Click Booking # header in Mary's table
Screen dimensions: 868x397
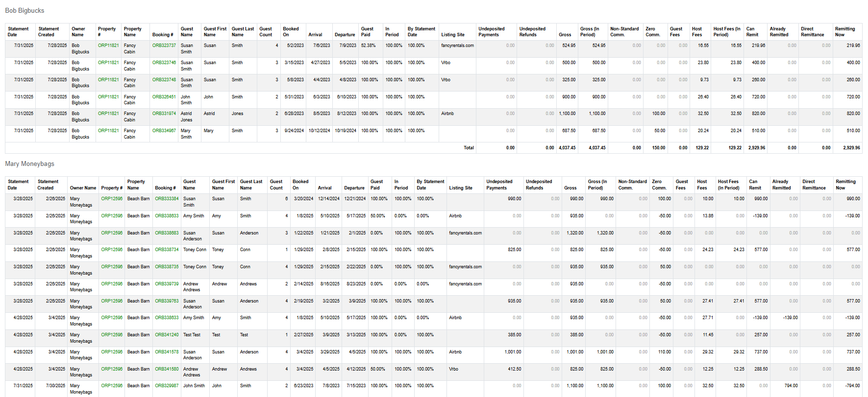(165, 188)
